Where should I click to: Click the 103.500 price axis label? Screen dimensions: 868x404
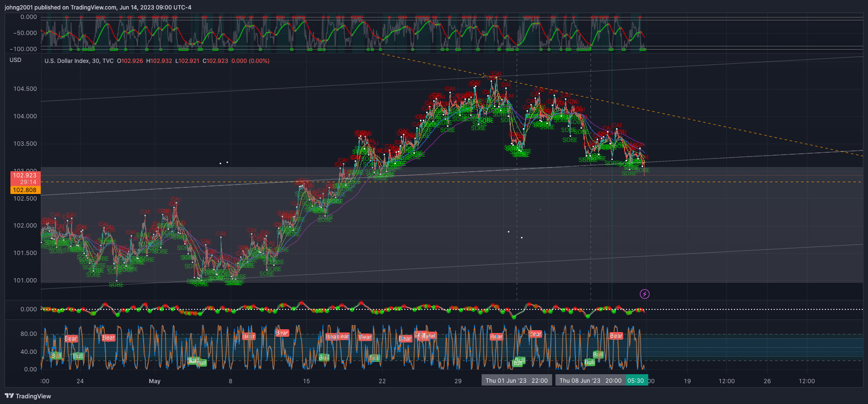pyautogui.click(x=25, y=144)
